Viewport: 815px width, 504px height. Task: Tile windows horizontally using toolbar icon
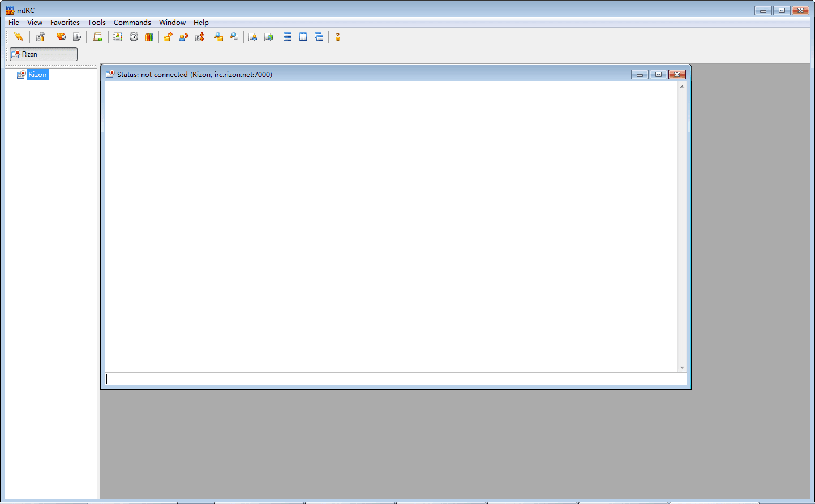(288, 37)
